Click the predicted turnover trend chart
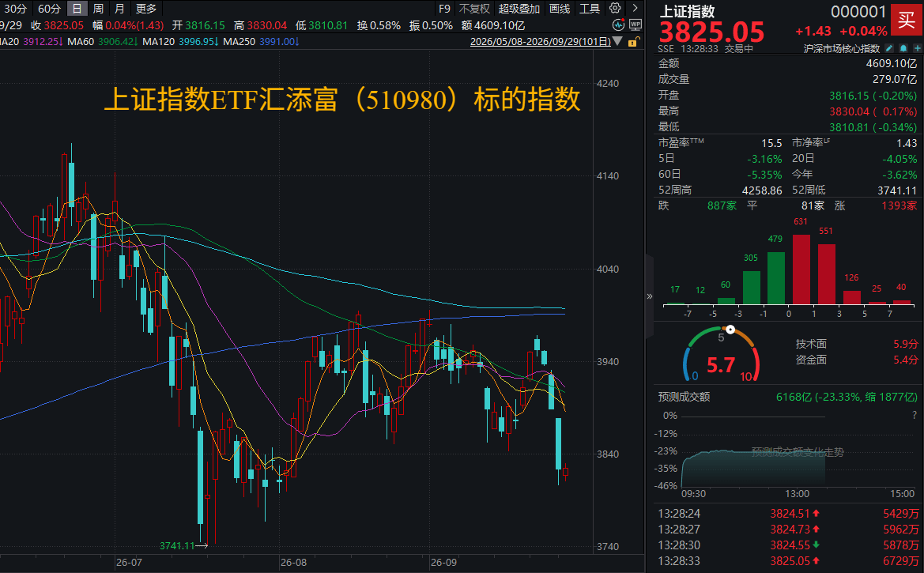The image size is (924, 573). [x=796, y=450]
